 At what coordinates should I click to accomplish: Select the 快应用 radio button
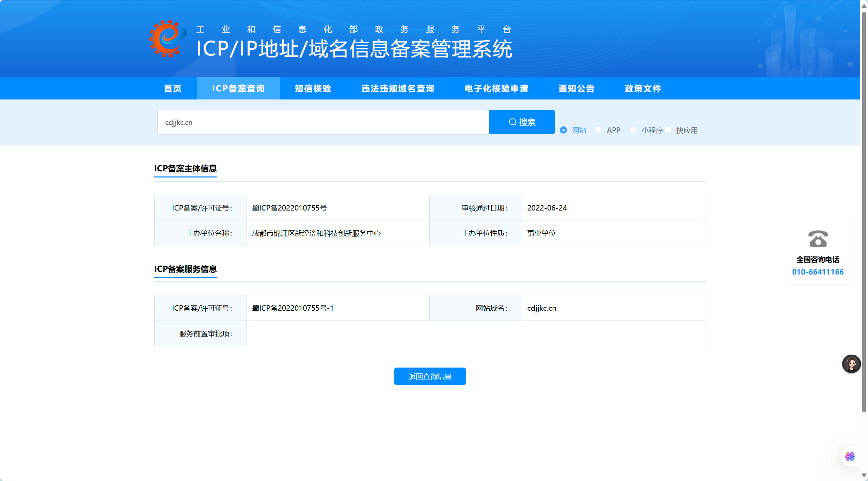(x=668, y=130)
